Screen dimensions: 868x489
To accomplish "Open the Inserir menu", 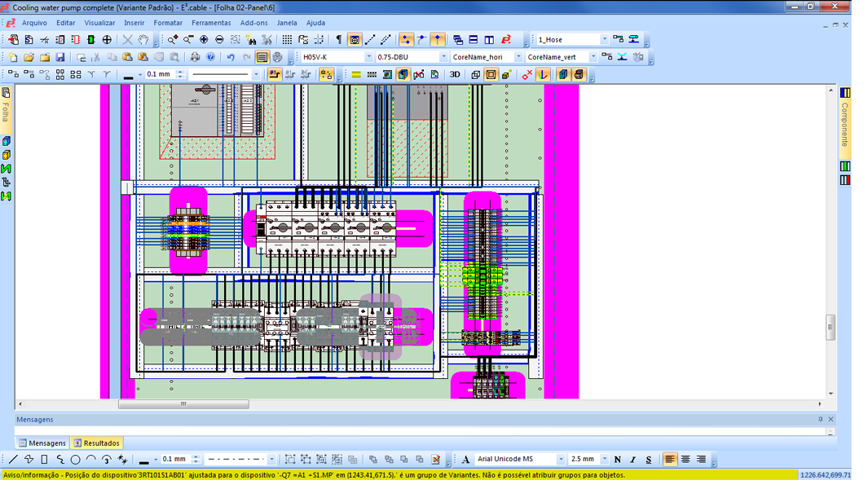I will click(x=134, y=23).
